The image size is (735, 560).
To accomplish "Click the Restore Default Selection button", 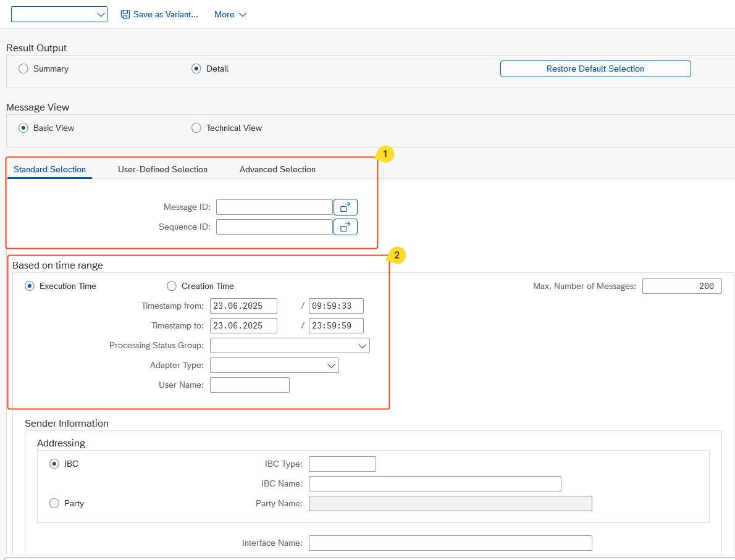I will (595, 69).
